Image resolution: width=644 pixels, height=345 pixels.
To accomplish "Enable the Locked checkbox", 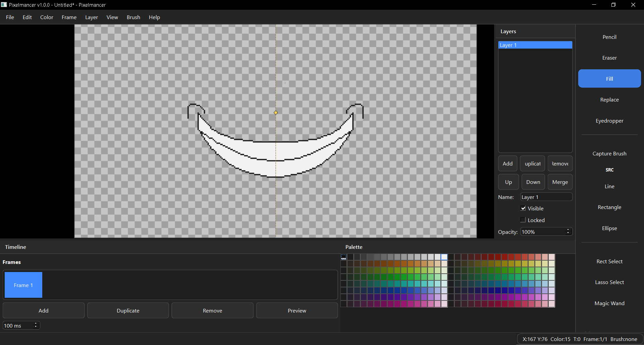I will (x=523, y=220).
